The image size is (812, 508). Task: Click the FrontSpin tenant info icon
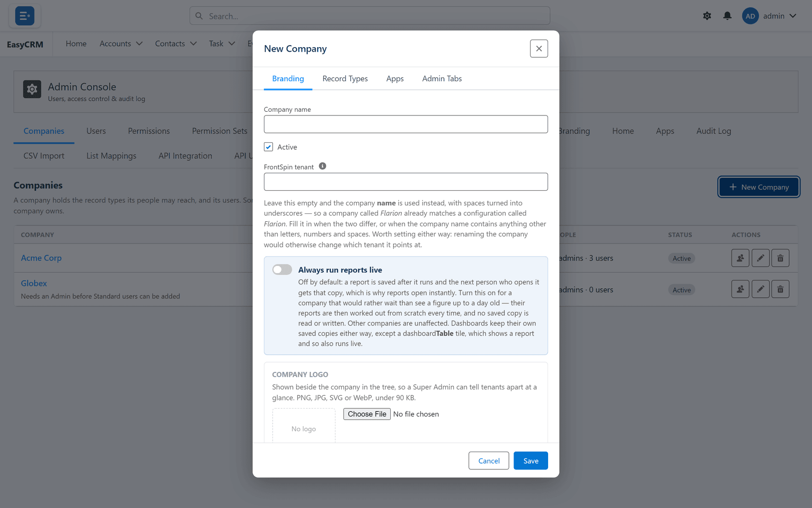[322, 166]
